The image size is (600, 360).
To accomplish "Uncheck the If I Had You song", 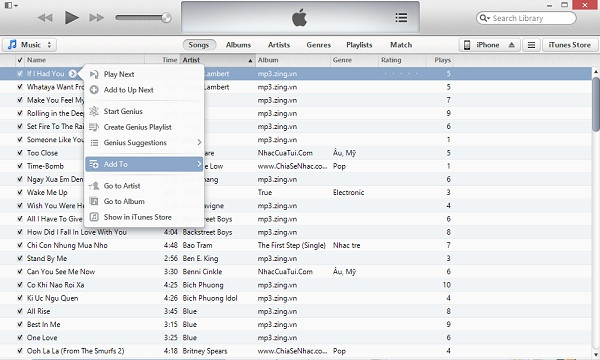I will [x=20, y=74].
